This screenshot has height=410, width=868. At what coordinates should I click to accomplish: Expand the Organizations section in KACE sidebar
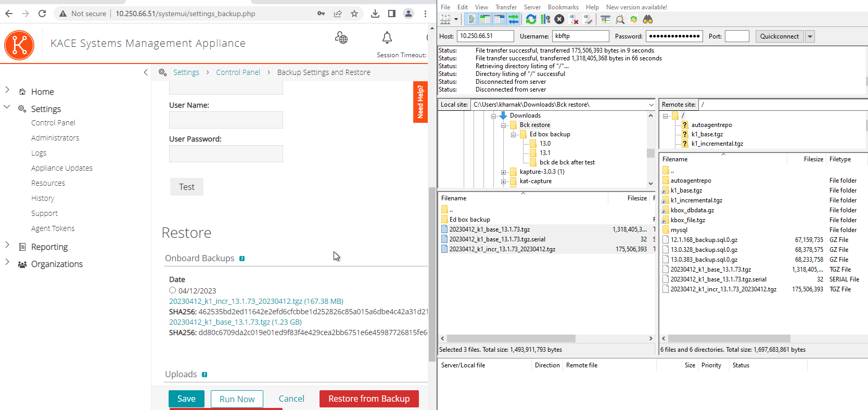(x=7, y=262)
